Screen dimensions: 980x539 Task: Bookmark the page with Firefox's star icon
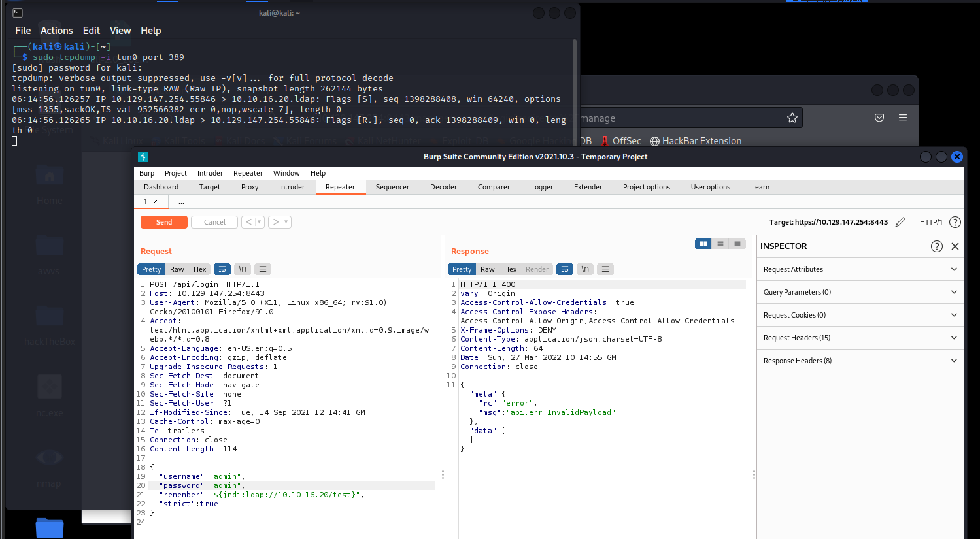point(792,118)
